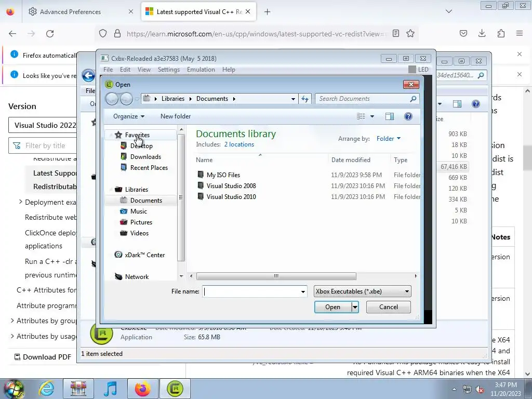Open the Settings menu in Cxbx-Reloaded
This screenshot has height=399, width=532.
(x=169, y=70)
